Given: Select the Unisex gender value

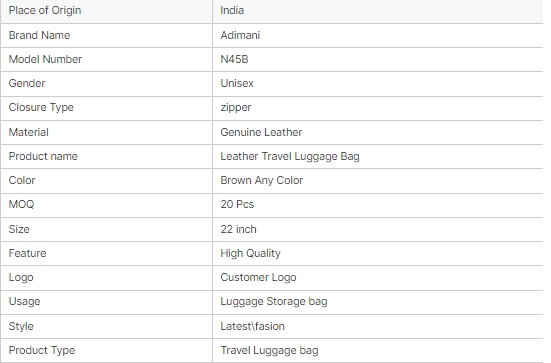Looking at the screenshot, I should (x=237, y=83).
